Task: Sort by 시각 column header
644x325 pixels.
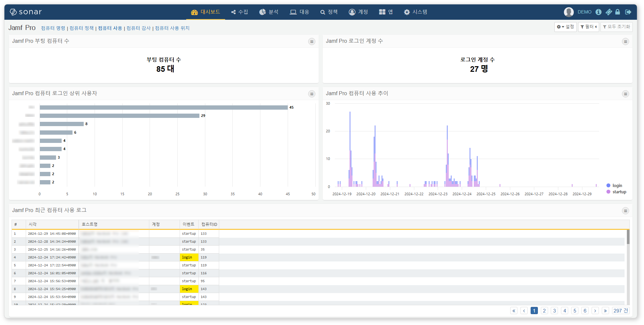Action: coord(52,224)
